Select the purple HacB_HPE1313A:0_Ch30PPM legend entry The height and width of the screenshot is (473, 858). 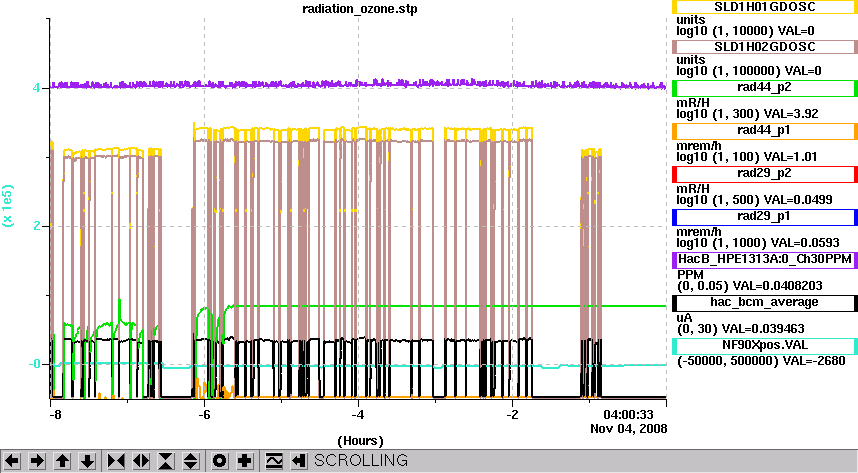point(764,259)
